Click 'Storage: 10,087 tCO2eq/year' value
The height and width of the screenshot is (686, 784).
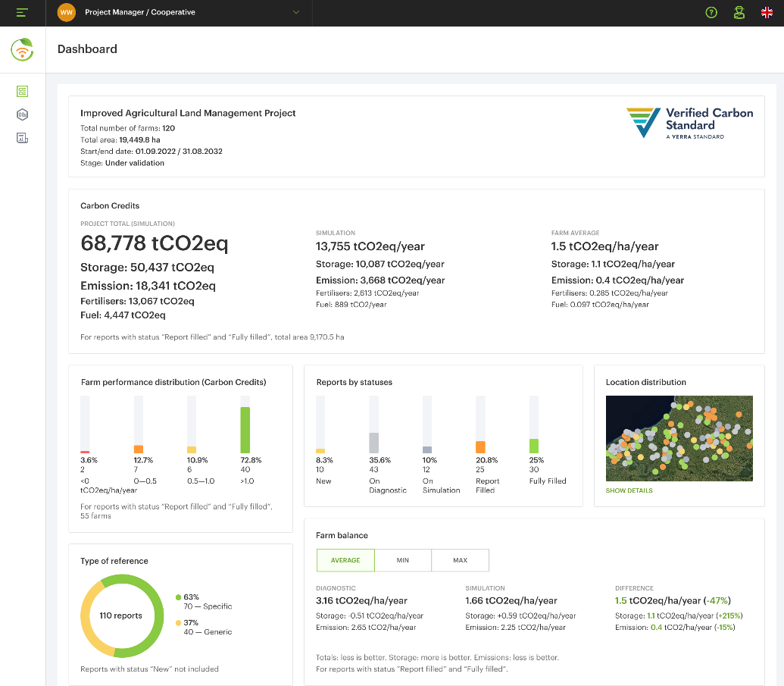pos(380,265)
